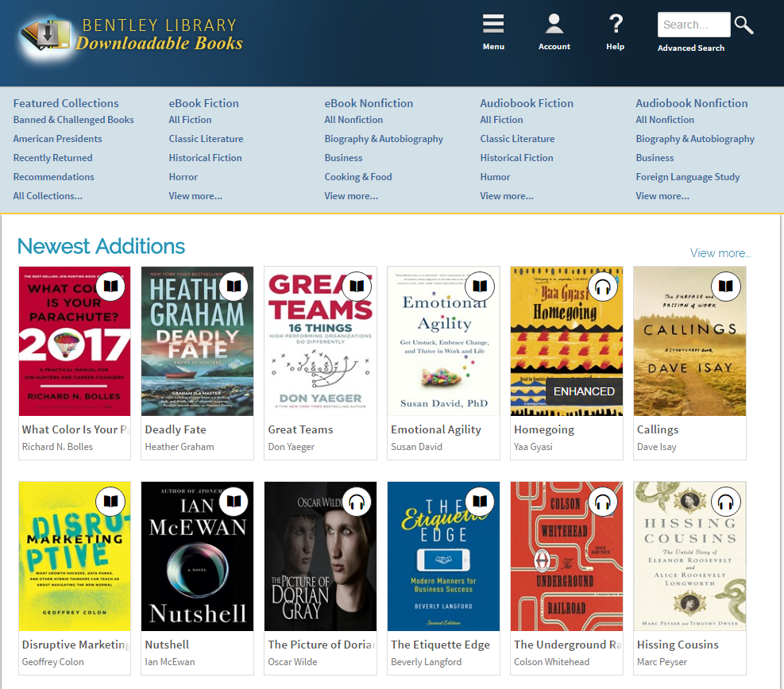Expand eBook Fiction with View more

point(195,196)
